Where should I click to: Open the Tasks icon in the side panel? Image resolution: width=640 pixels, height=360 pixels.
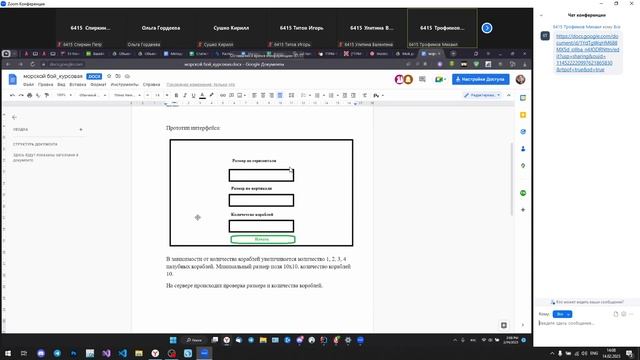click(x=523, y=132)
